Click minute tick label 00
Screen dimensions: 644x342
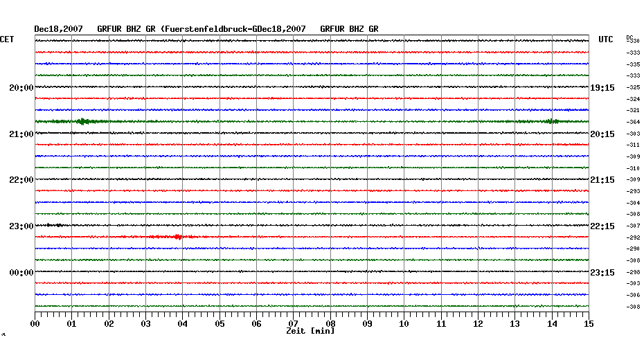click(35, 323)
